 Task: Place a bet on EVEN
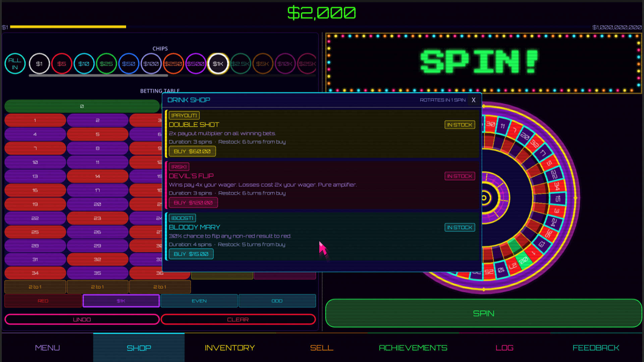pyautogui.click(x=199, y=301)
